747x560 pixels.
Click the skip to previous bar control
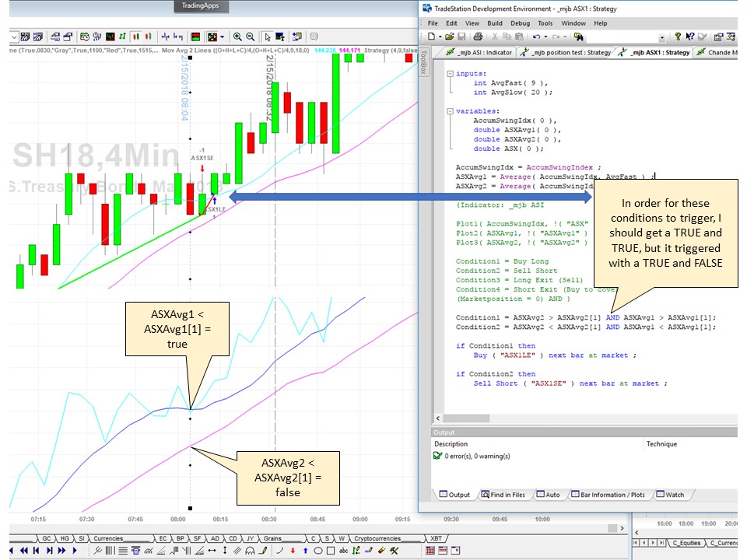pos(37,551)
